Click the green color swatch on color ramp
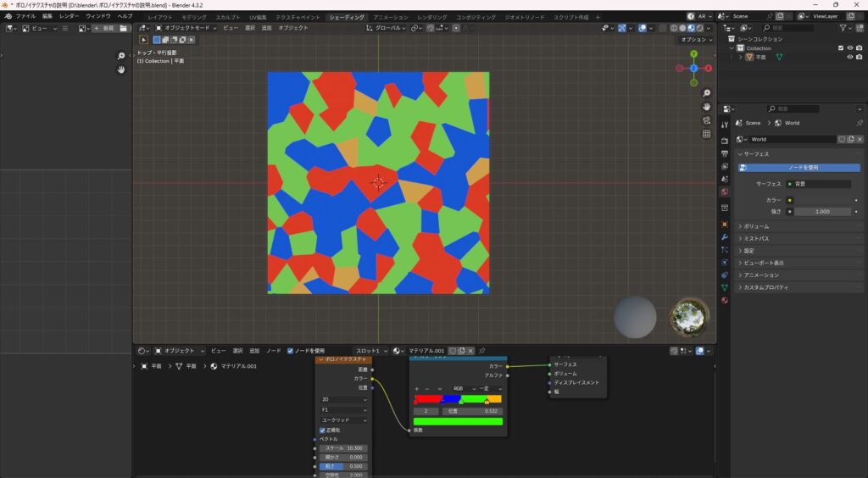The image size is (868, 478). (458, 421)
